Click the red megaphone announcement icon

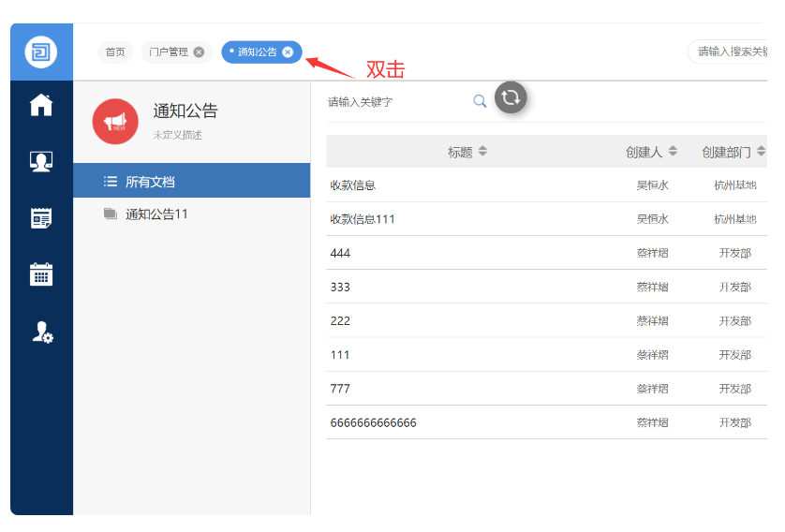coord(115,122)
